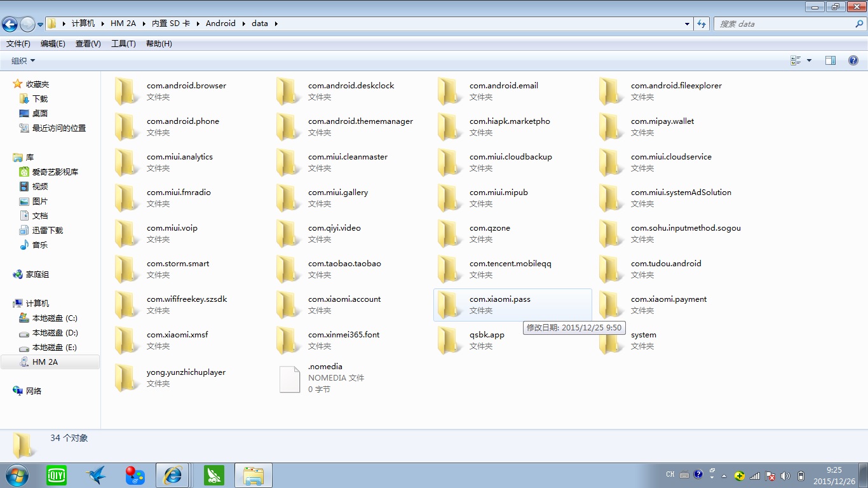
Task: Select the com.tencent.mobileqq folder icon
Action: [450, 269]
